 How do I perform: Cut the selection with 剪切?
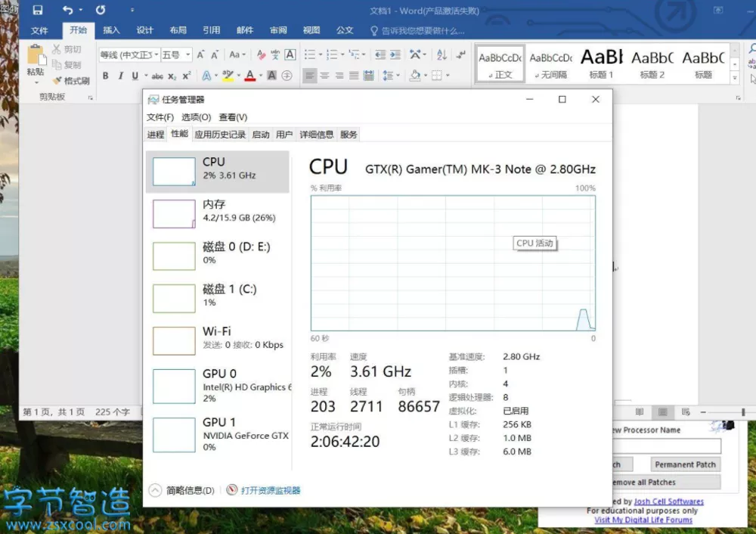[x=67, y=49]
